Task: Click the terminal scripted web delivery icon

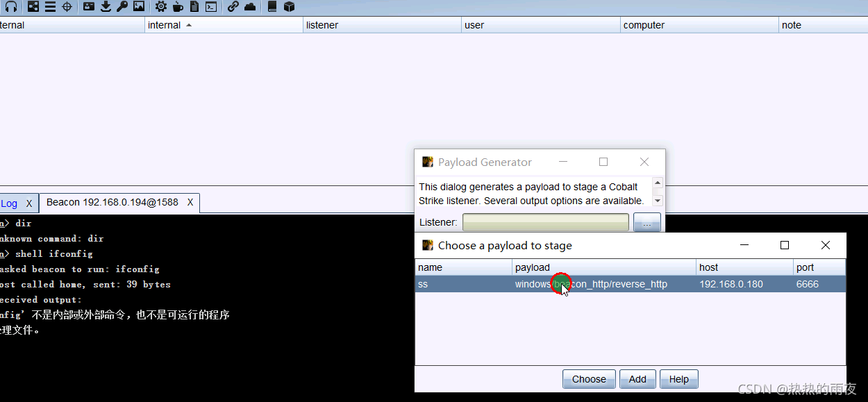Action: click(211, 7)
